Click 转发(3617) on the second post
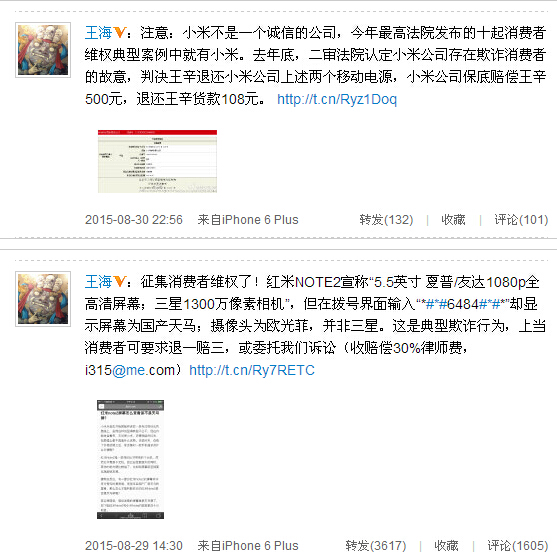This screenshot has height=560, width=557. pyautogui.click(x=376, y=546)
